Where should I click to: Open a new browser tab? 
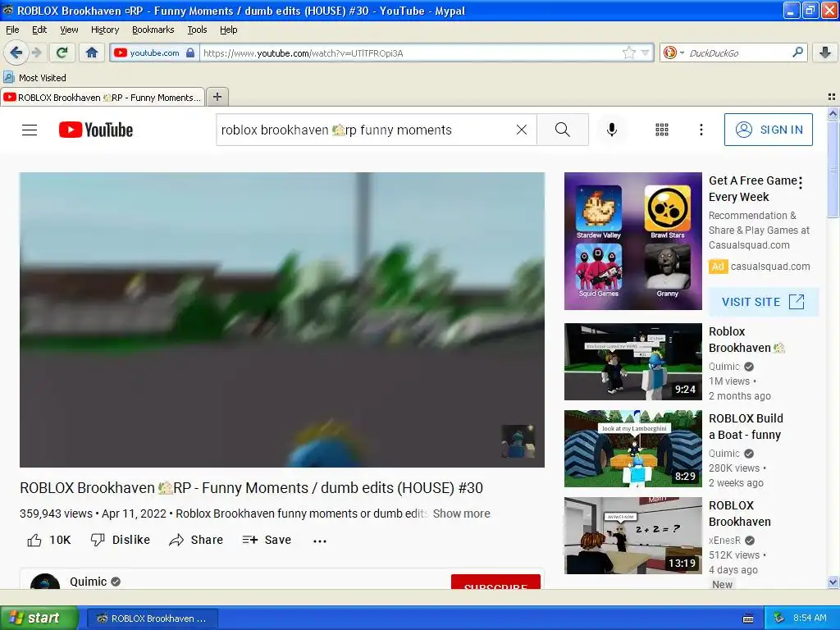[217, 97]
